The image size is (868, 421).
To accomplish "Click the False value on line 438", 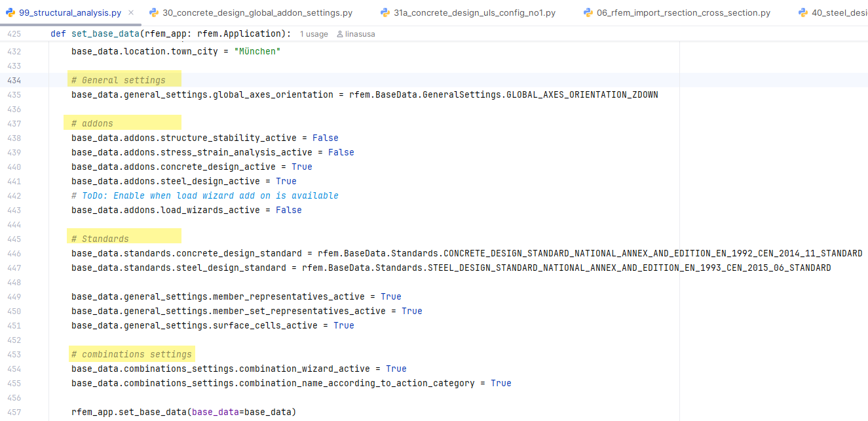I will coord(326,138).
